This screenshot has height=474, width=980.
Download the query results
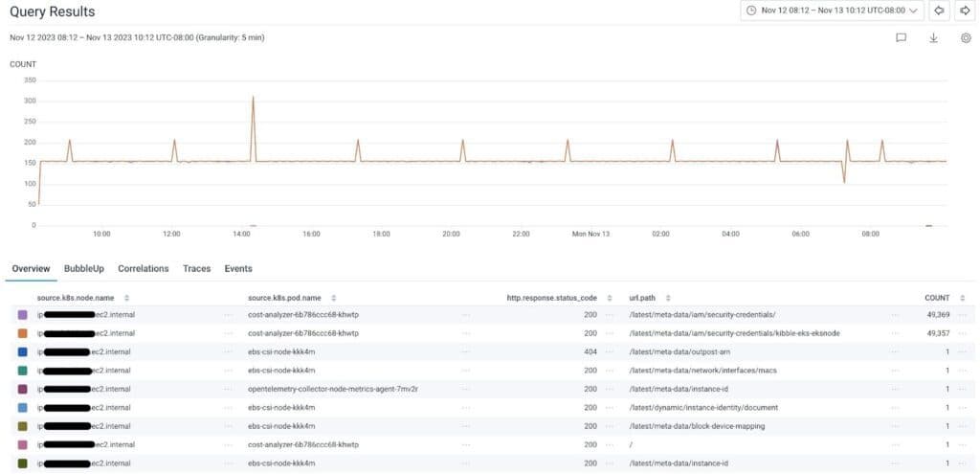933,38
